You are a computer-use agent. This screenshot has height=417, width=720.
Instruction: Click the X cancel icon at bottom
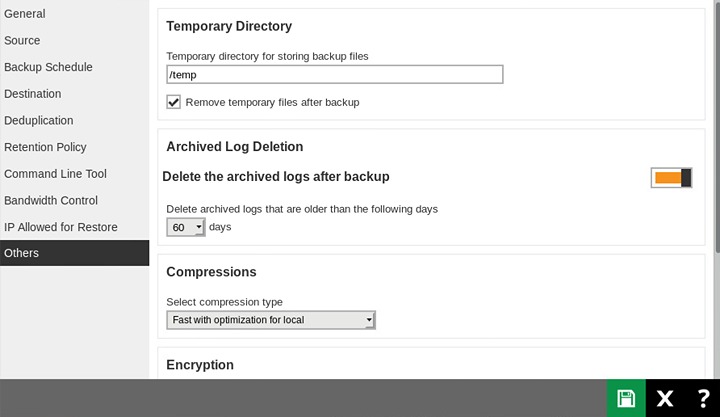point(665,398)
